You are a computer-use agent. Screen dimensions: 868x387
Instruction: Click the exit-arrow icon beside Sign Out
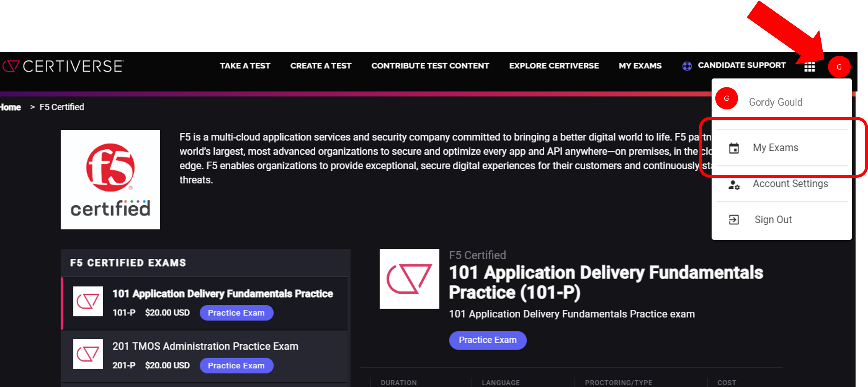[x=734, y=220]
